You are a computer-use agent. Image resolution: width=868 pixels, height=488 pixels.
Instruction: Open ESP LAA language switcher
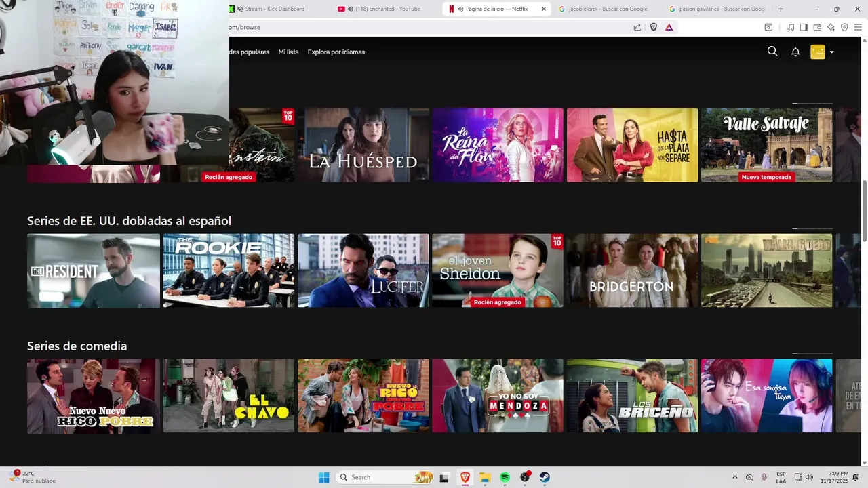point(781,477)
